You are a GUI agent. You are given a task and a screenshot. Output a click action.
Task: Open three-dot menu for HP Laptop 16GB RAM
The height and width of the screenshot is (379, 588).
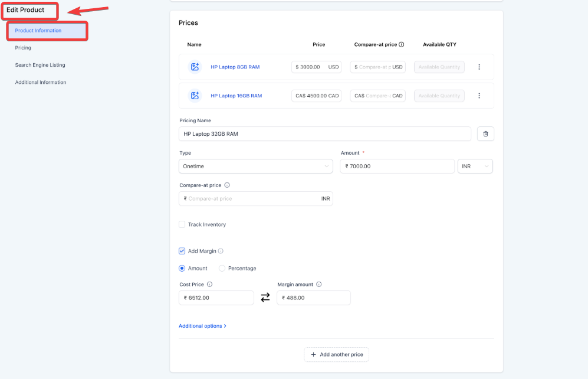[x=479, y=96]
